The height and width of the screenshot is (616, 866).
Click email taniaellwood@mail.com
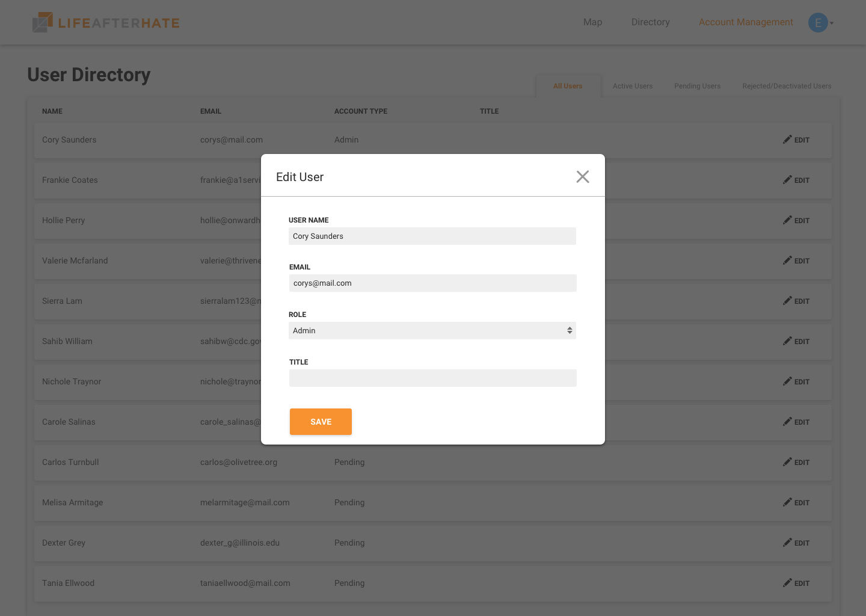(245, 583)
